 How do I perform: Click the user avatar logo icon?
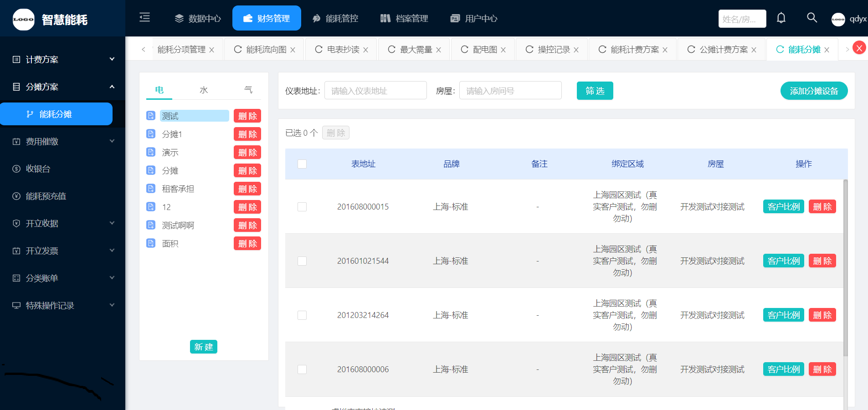pos(838,19)
